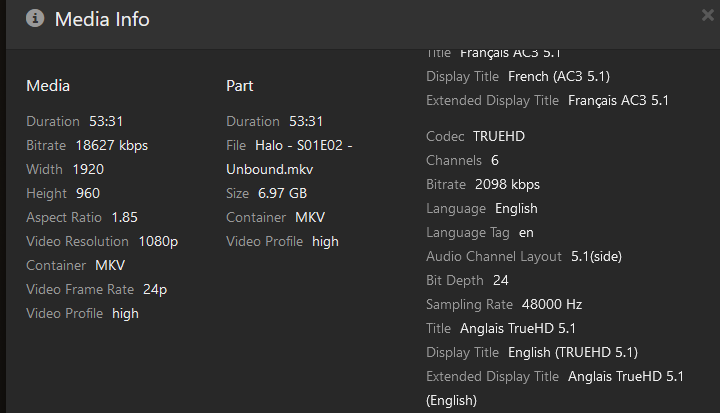The height and width of the screenshot is (413, 720).
Task: Click the Aspect Ratio 1.85 value
Action: point(125,217)
